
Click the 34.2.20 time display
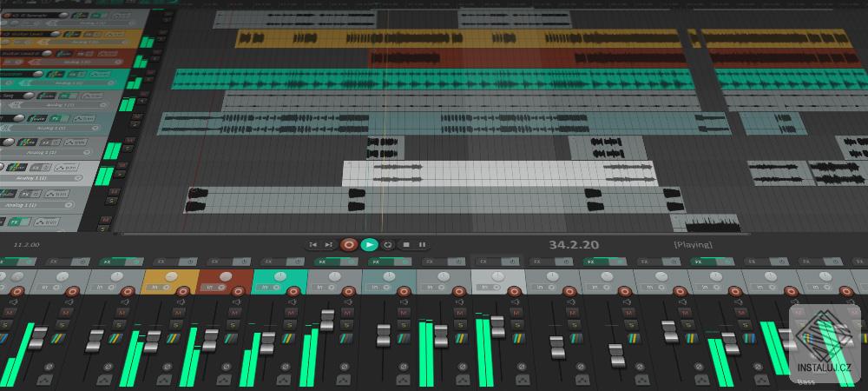[574, 245]
